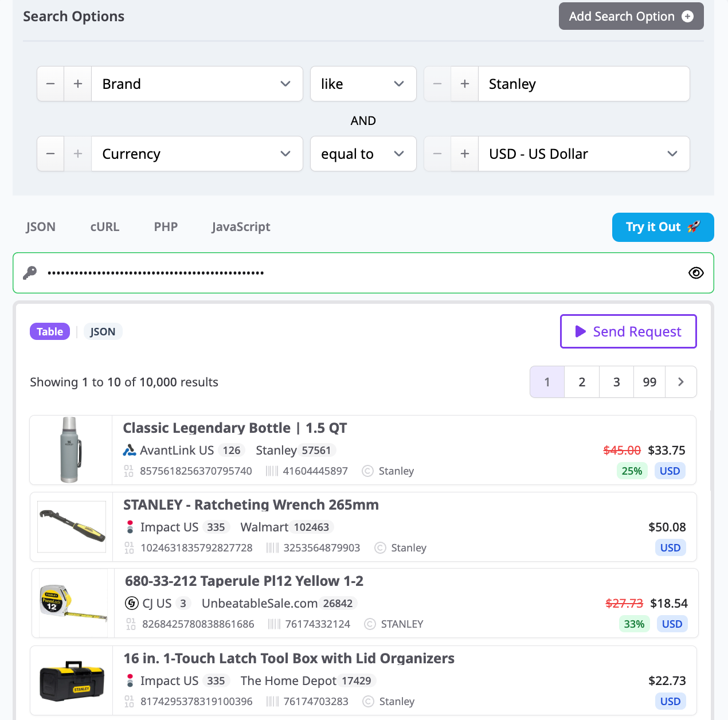
Task: Click the ID icon beside 8575618256370795740
Action: point(128,471)
